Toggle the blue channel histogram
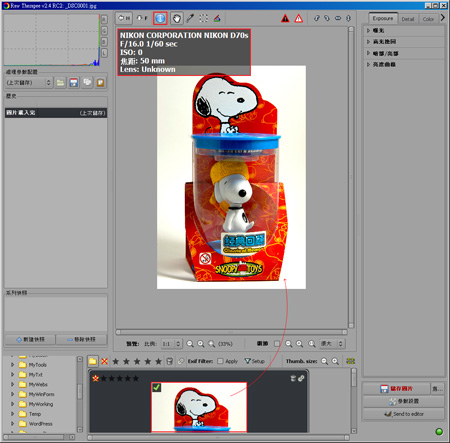The image size is (450, 443). coord(104,42)
